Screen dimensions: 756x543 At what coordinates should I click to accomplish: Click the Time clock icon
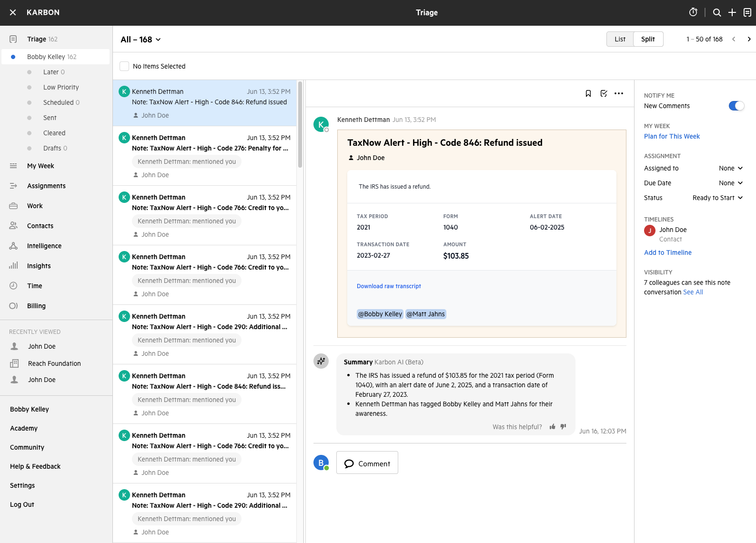coord(13,286)
